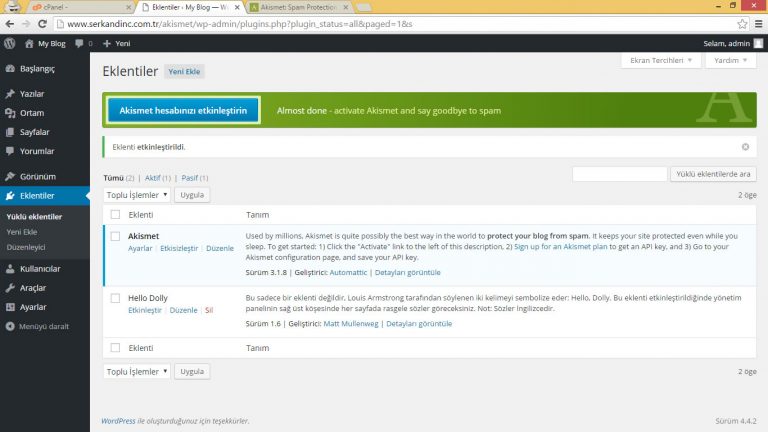Open the WordPress footer link
The height and width of the screenshot is (432, 768).
(x=118, y=421)
